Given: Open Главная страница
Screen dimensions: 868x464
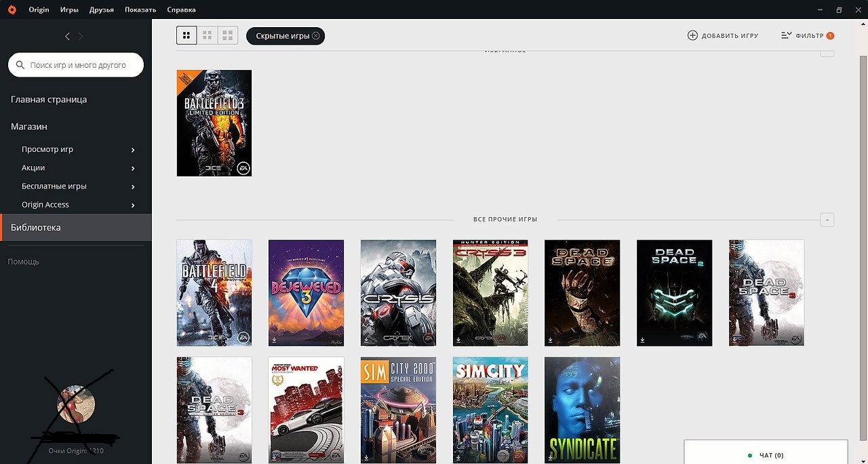Looking at the screenshot, I should click(49, 100).
